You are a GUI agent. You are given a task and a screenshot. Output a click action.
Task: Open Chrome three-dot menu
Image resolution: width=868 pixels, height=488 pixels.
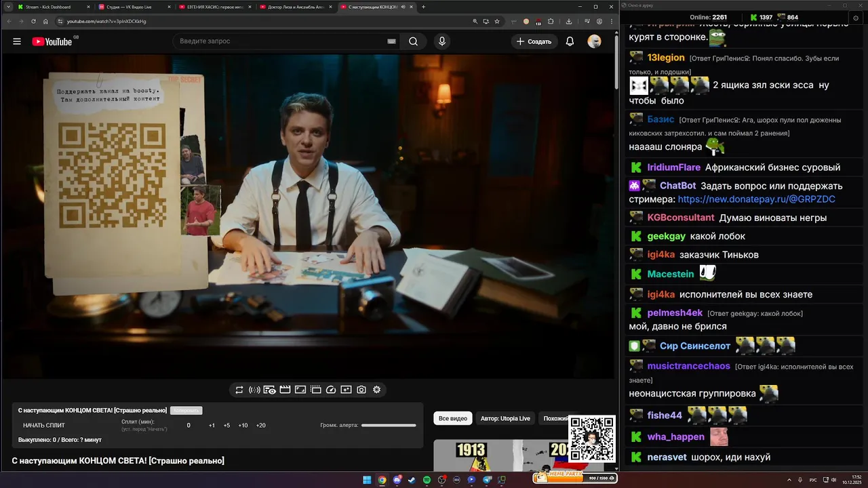click(x=611, y=21)
